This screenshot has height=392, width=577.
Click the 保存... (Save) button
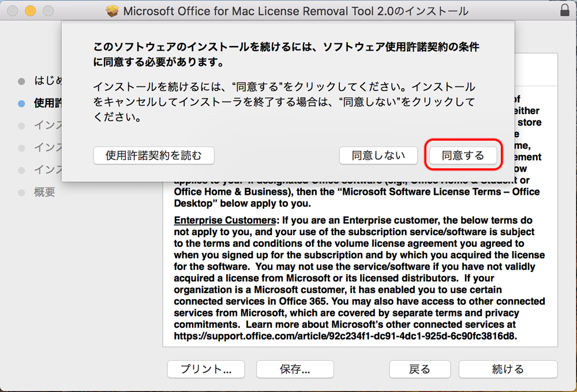click(x=295, y=369)
